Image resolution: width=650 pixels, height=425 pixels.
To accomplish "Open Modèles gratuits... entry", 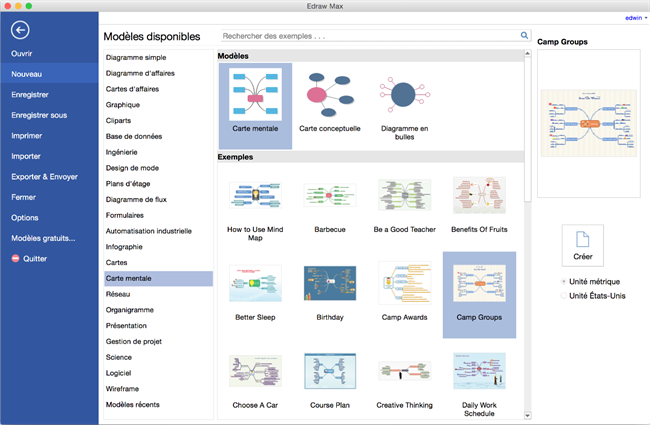I will click(x=43, y=238).
